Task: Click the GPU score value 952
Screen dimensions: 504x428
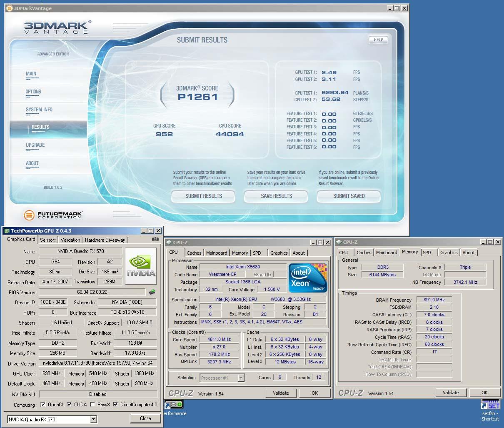Action: click(x=164, y=134)
